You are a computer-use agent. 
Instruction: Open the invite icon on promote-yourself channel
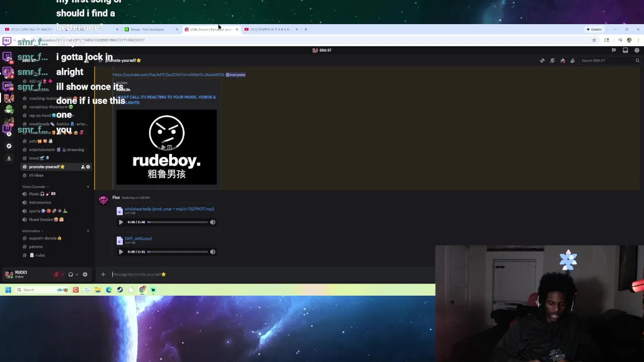click(x=83, y=167)
